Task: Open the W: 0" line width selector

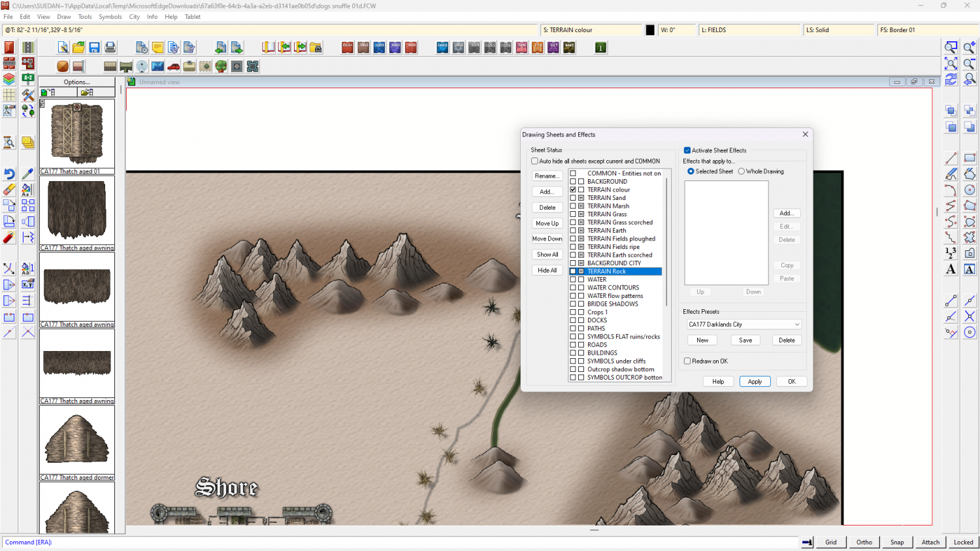Action: coord(677,30)
